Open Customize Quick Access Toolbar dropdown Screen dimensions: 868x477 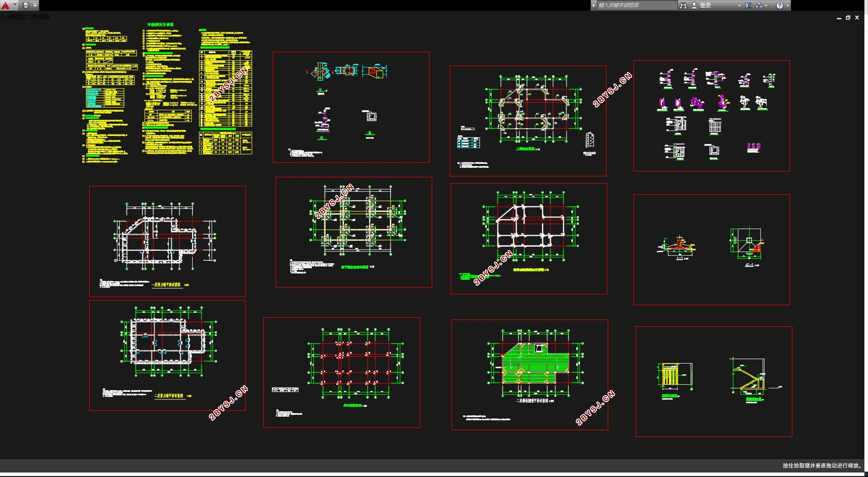click(35, 5)
